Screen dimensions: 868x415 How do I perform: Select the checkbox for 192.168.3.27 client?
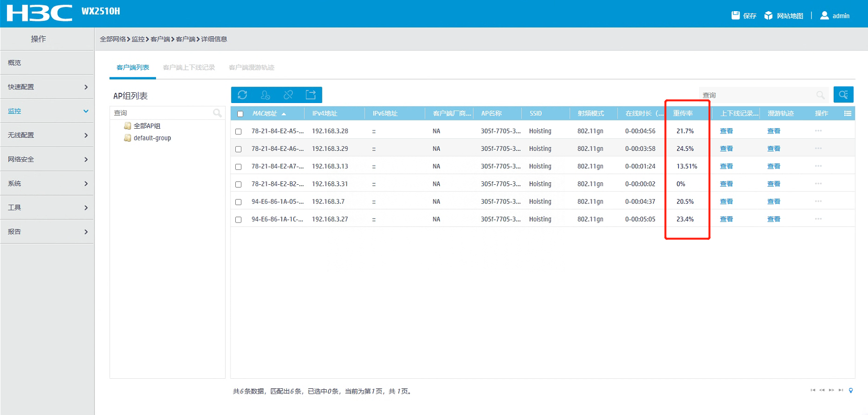pyautogui.click(x=238, y=220)
